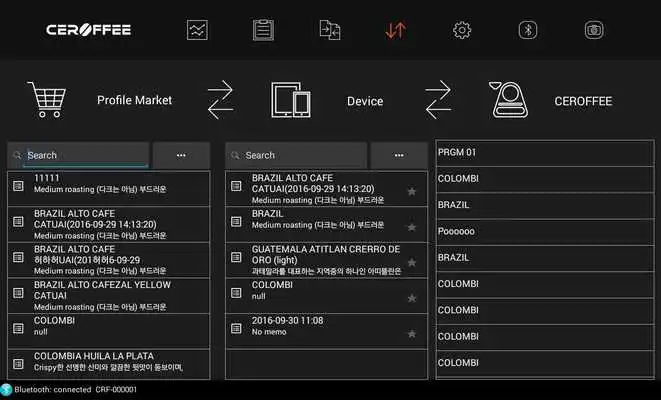Open the Bluetooth connection icon
661x400 pixels.
[x=528, y=30]
